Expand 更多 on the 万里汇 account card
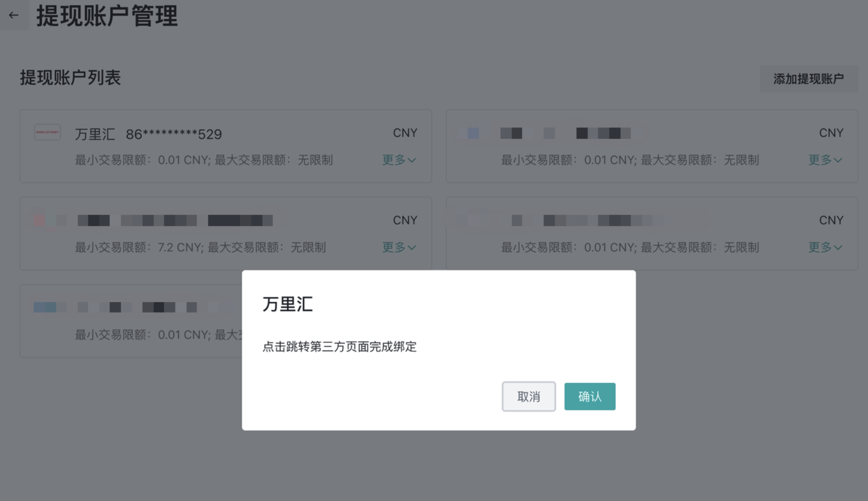 pyautogui.click(x=399, y=160)
